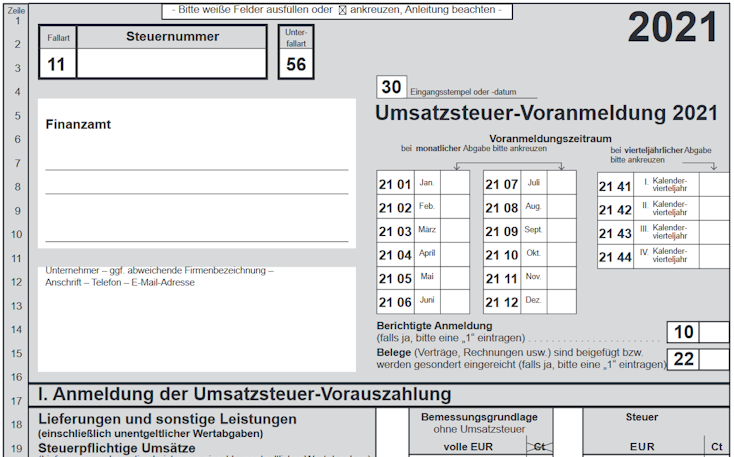Tick the Dez. checkbox for period 21 12
This screenshot has width=734, height=457.
(x=562, y=302)
